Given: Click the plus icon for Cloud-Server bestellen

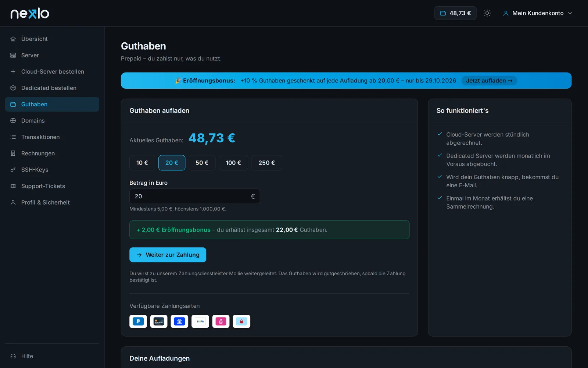Looking at the screenshot, I should 13,72.
